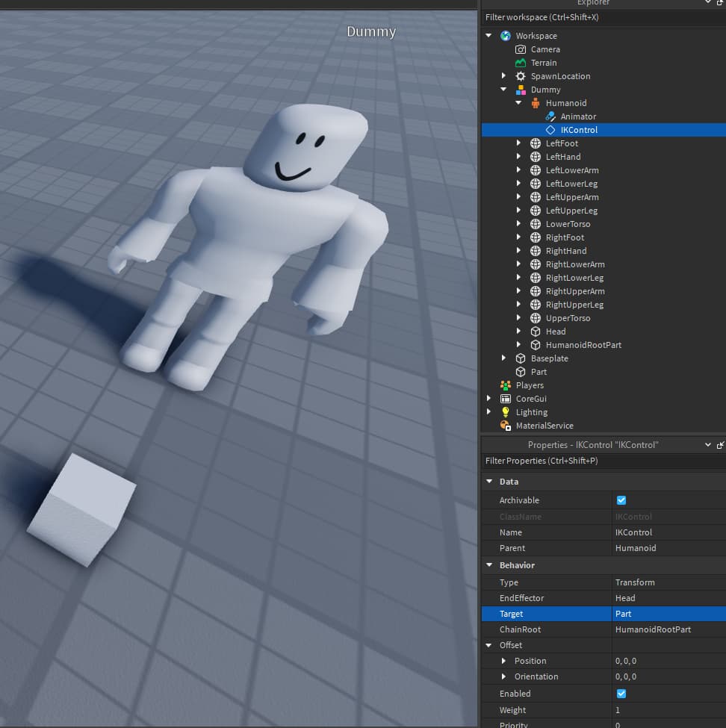Viewport: 726px width, 728px height.
Task: Click the MaterialService icon
Action: pyautogui.click(x=505, y=426)
